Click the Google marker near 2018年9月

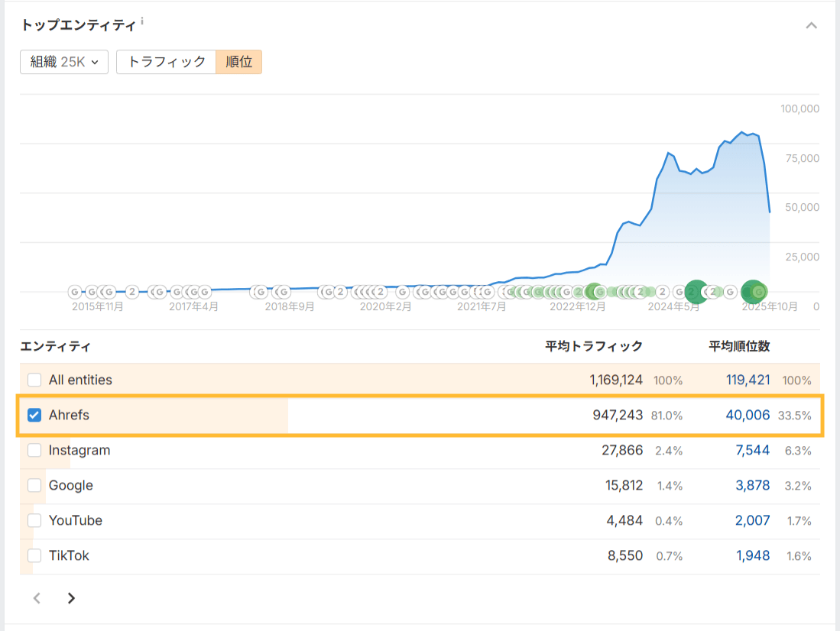point(281,291)
